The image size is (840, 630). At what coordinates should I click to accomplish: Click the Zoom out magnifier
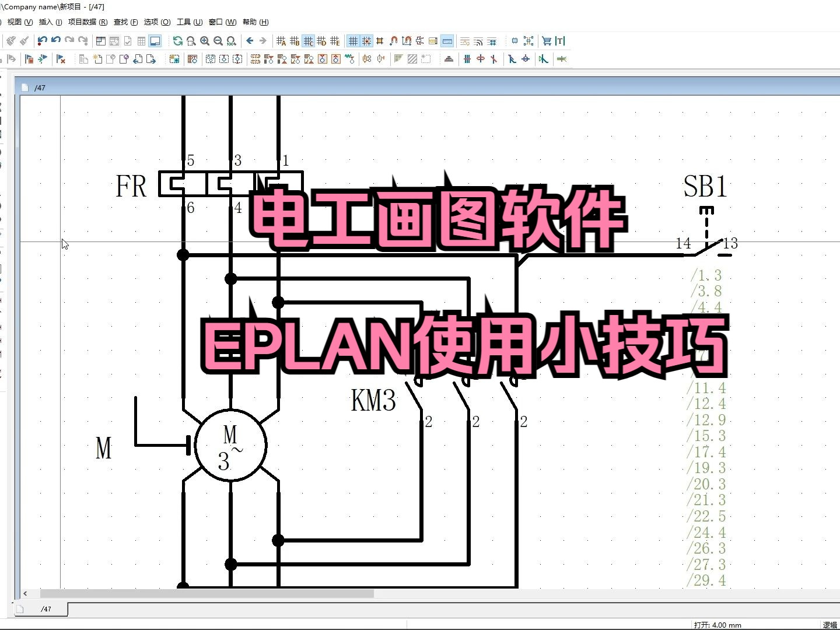click(x=218, y=41)
